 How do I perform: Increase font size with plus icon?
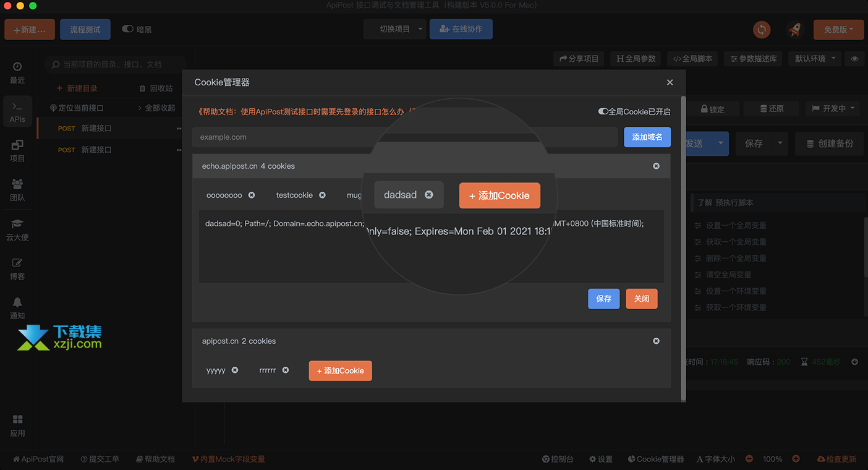(x=796, y=459)
